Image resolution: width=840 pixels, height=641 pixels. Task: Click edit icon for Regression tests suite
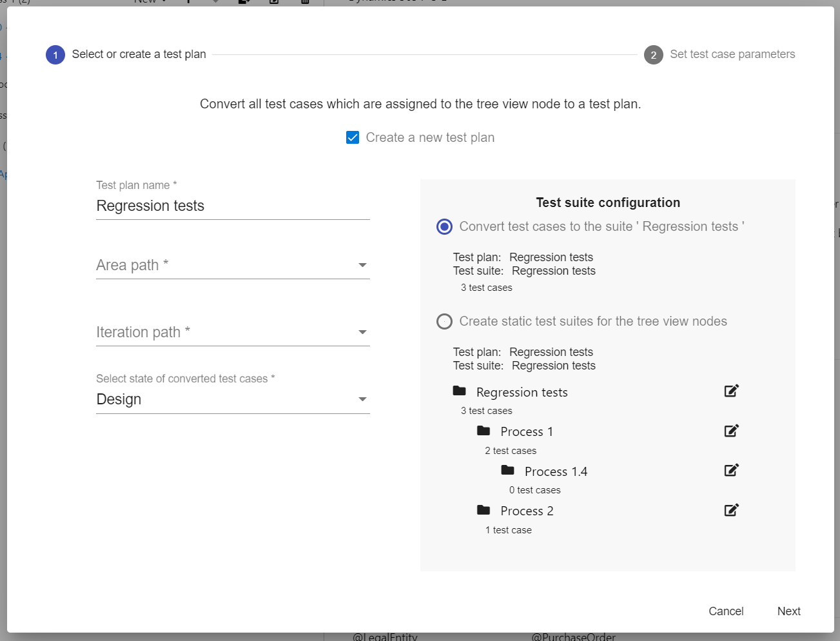(x=731, y=391)
